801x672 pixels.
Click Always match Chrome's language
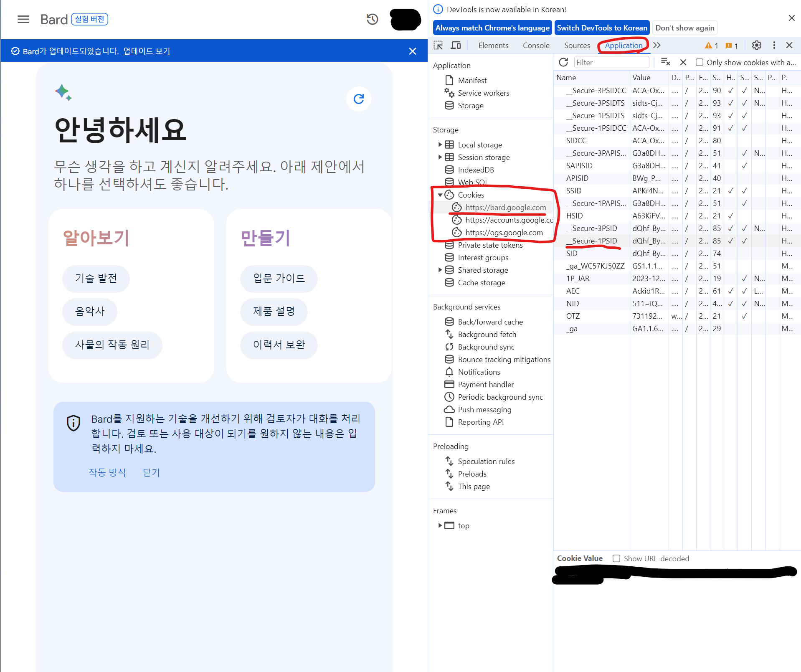click(492, 28)
